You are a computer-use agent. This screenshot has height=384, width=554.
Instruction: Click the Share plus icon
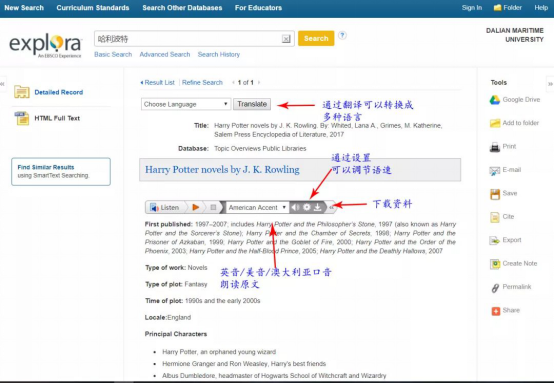coord(495,311)
